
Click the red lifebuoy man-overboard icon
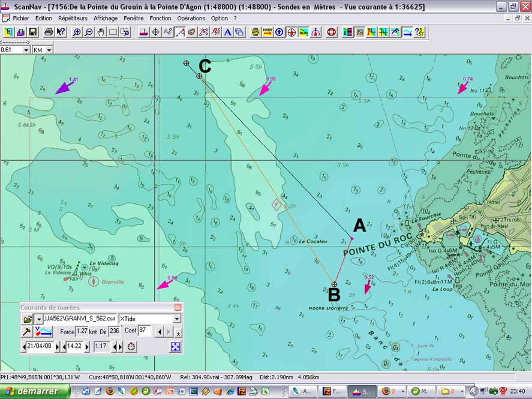point(332,32)
